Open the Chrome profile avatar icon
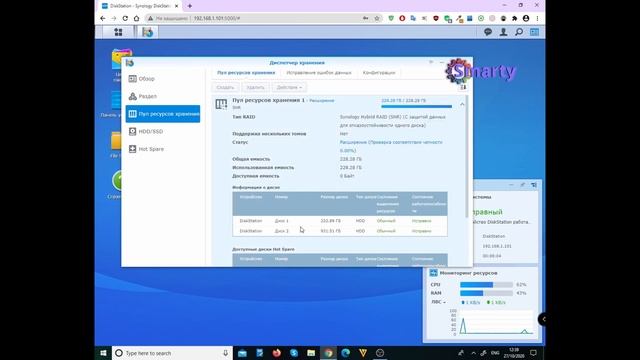The width and height of the screenshot is (640, 360). [526, 18]
